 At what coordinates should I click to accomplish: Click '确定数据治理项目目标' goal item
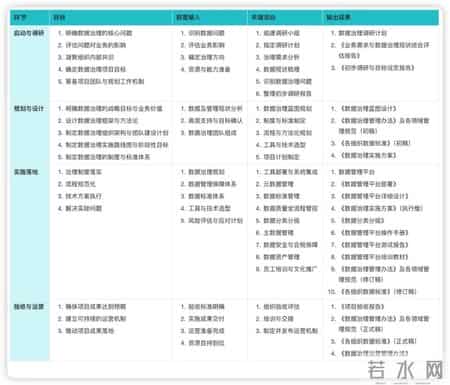click(x=95, y=69)
